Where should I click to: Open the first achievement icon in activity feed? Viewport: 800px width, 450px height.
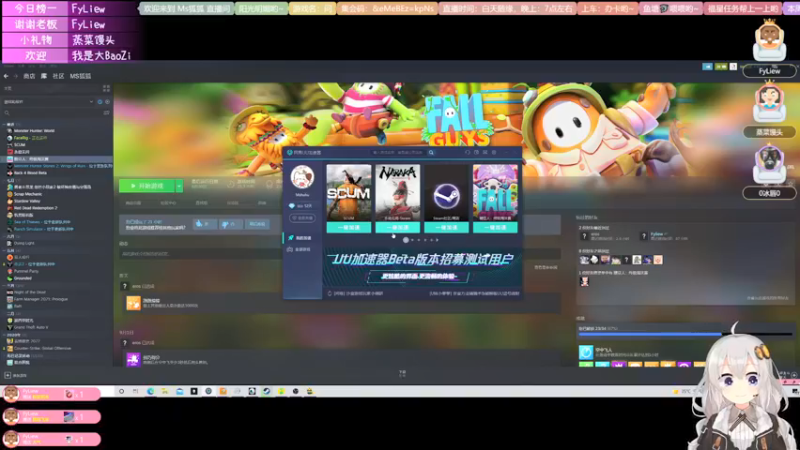[x=133, y=303]
